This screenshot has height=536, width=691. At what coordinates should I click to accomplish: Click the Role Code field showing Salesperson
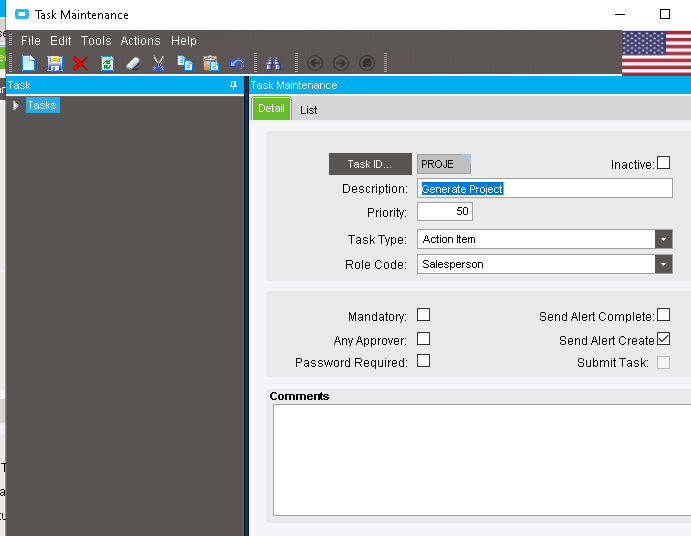point(536,264)
